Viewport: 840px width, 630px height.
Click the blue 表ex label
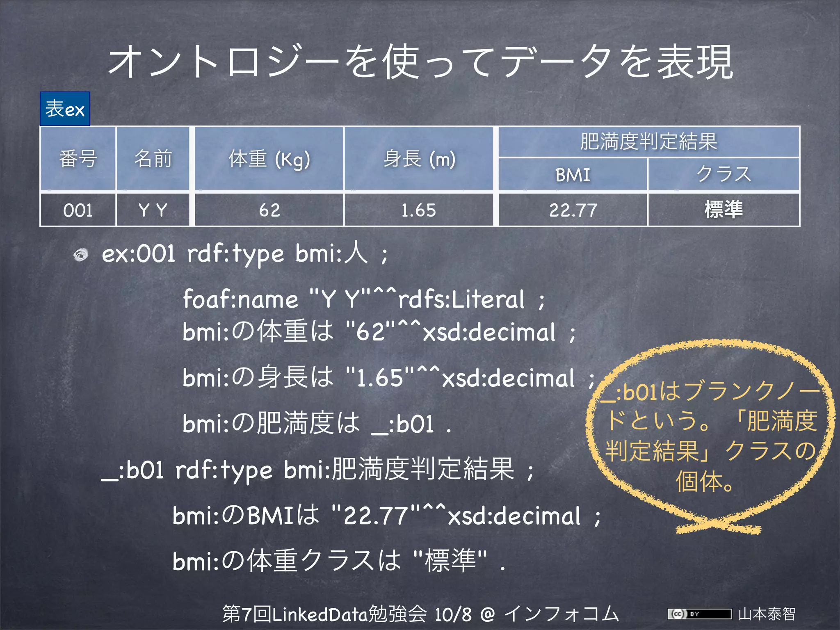tap(65, 109)
